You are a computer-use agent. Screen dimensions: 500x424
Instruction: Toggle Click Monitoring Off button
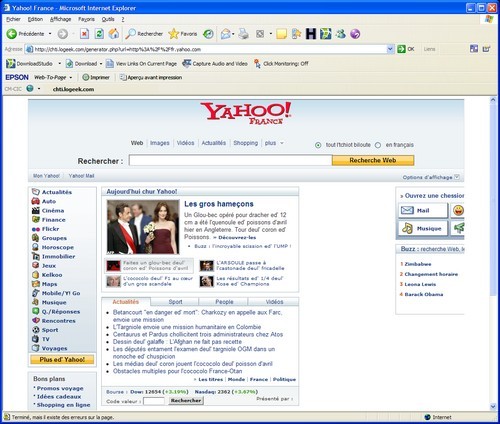pos(281,64)
